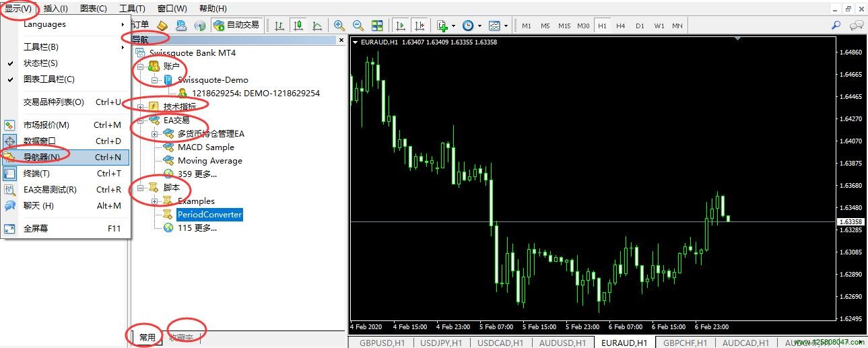
Task: Zoom in on the chart
Action: (339, 26)
